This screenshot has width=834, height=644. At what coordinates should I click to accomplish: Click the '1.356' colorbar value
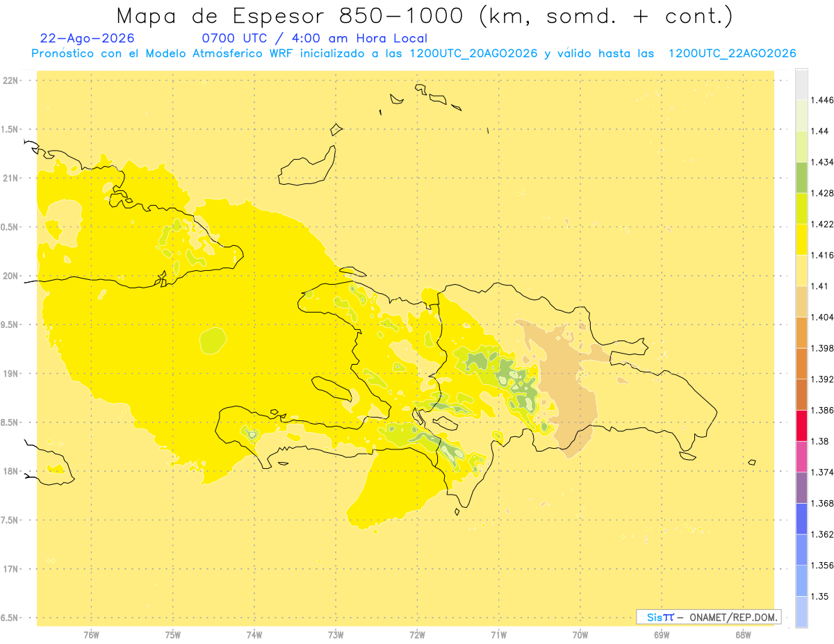pyautogui.click(x=822, y=565)
